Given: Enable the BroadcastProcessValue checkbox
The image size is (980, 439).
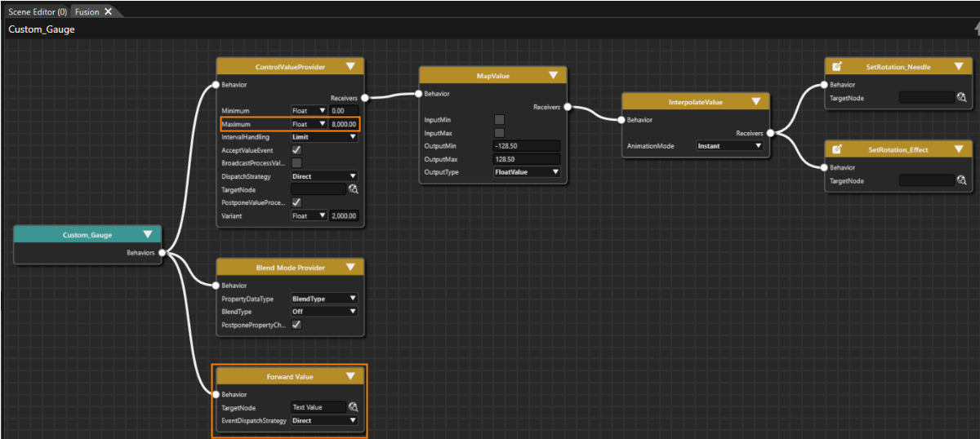Looking at the screenshot, I should (296, 163).
